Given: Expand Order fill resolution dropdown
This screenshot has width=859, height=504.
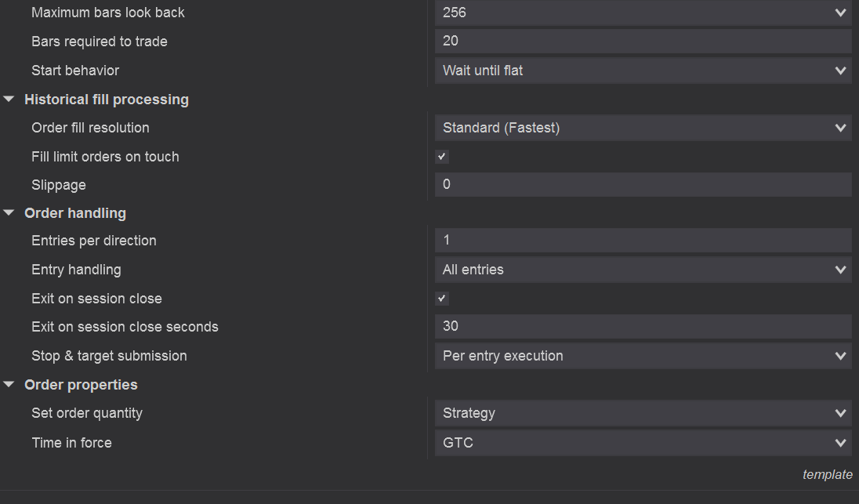Looking at the screenshot, I should [x=643, y=128].
